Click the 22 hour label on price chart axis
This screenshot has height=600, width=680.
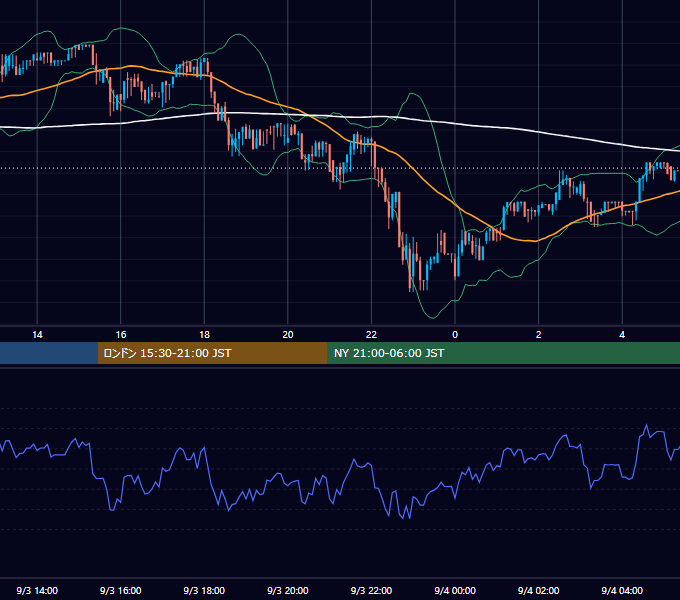(371, 335)
